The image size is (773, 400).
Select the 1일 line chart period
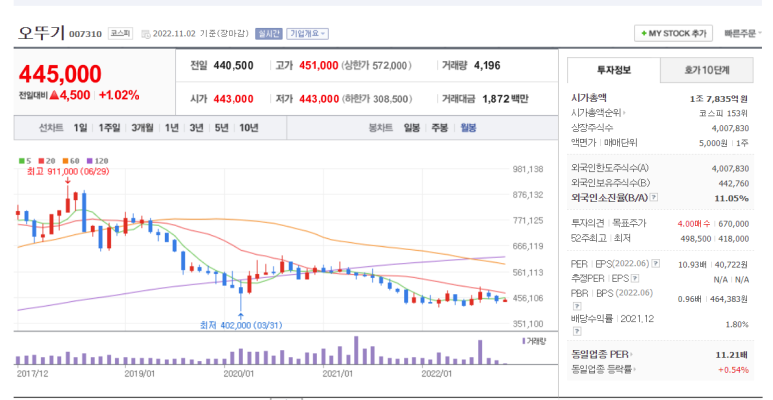point(80,128)
